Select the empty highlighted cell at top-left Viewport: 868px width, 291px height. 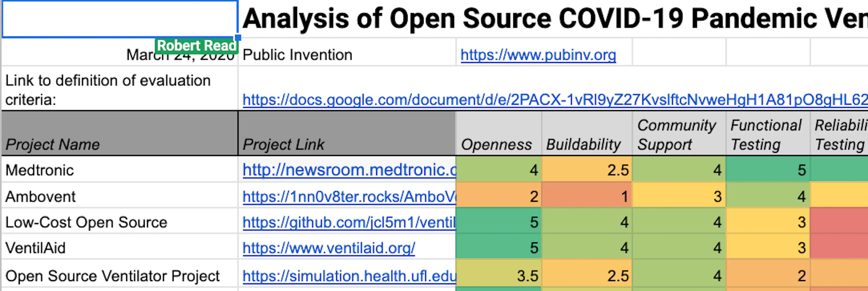120,19
